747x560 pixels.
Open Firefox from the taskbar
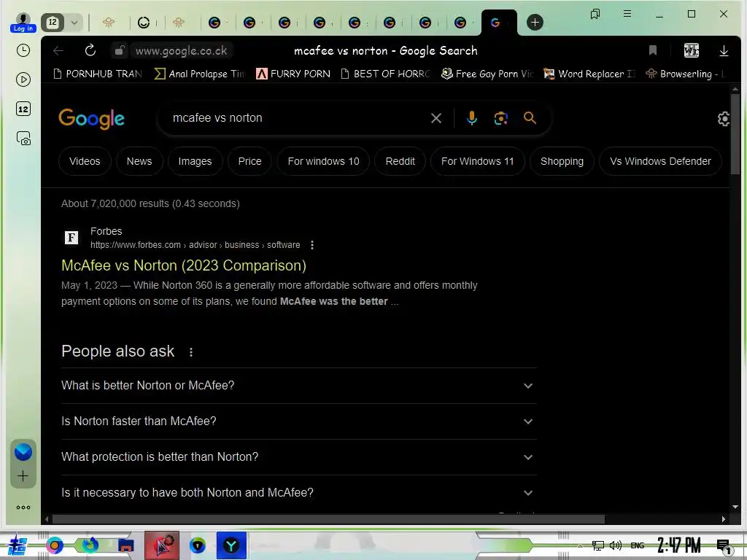pos(90,545)
